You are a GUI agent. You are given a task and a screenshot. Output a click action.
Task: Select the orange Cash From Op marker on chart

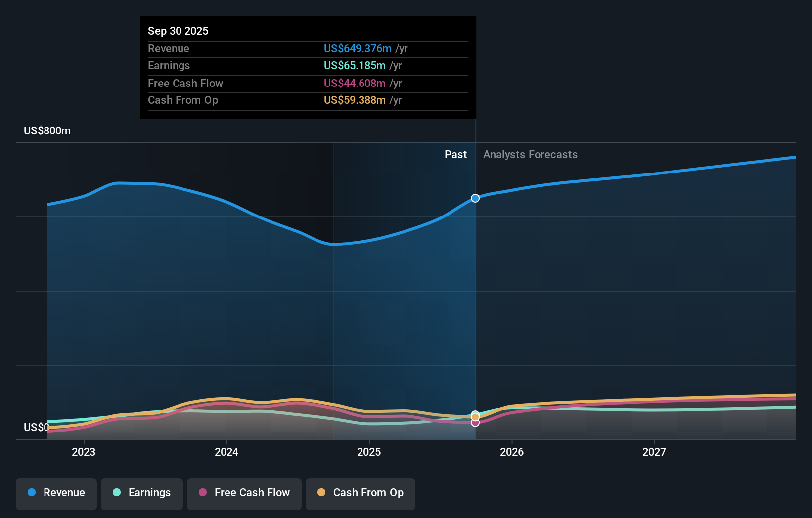[475, 416]
